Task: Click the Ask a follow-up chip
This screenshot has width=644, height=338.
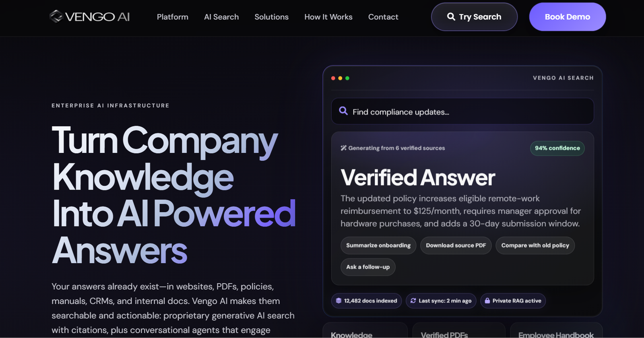Action: [368, 267]
